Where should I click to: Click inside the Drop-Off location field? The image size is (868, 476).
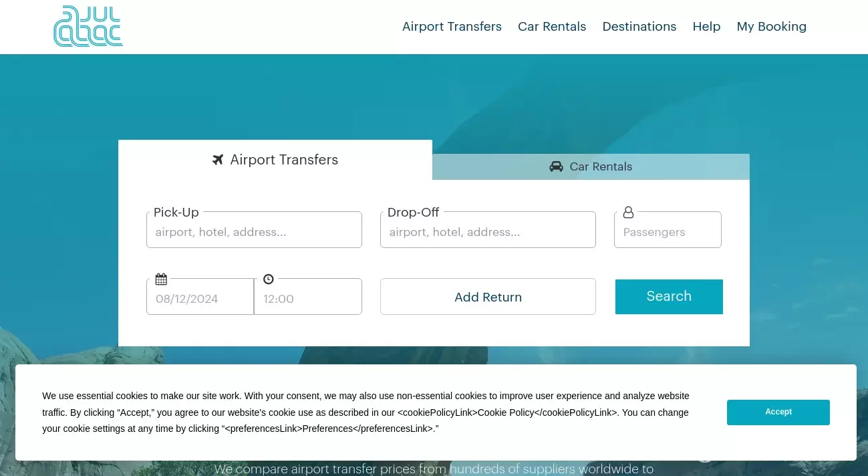point(488,232)
